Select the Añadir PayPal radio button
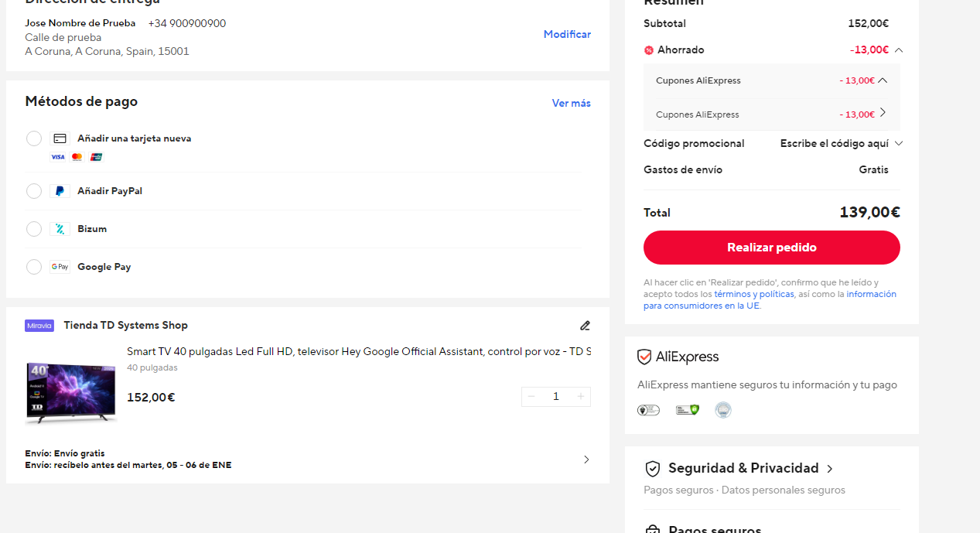Viewport: 980px width, 533px height. coord(34,191)
